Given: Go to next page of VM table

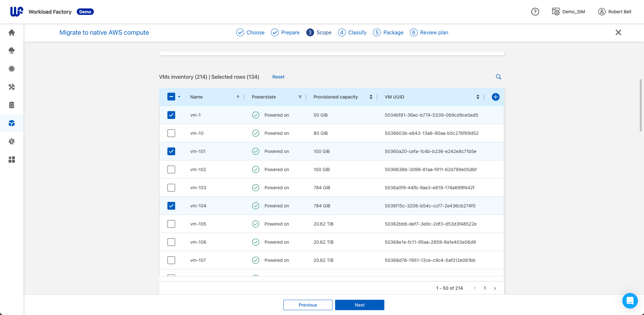Looking at the screenshot, I should click(x=495, y=288).
